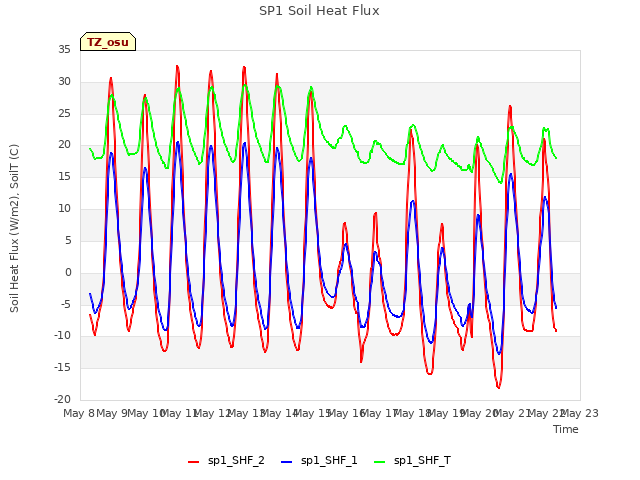This screenshot has width=640, height=480.
Task: Select the Y-axis label Soil Heat Flux (W/m2), SoilT (C)
Action: point(14,228)
